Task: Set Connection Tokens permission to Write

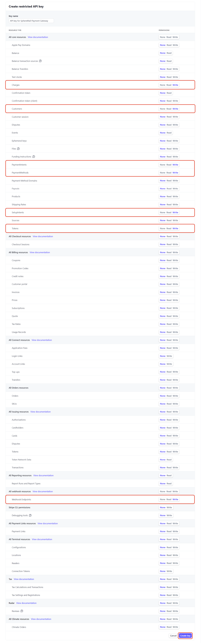Action: point(169,571)
